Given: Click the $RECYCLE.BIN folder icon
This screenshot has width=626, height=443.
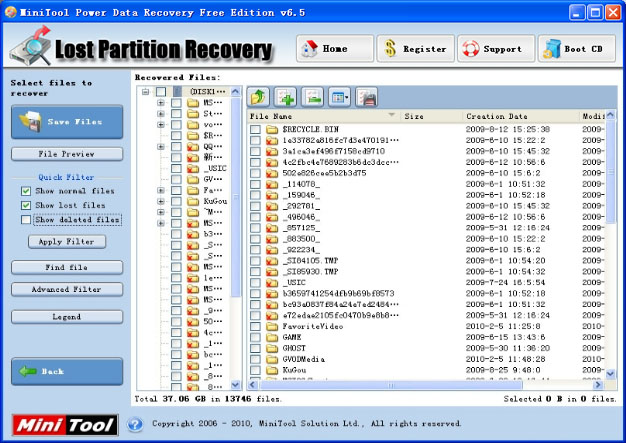Looking at the screenshot, I should click(x=272, y=129).
